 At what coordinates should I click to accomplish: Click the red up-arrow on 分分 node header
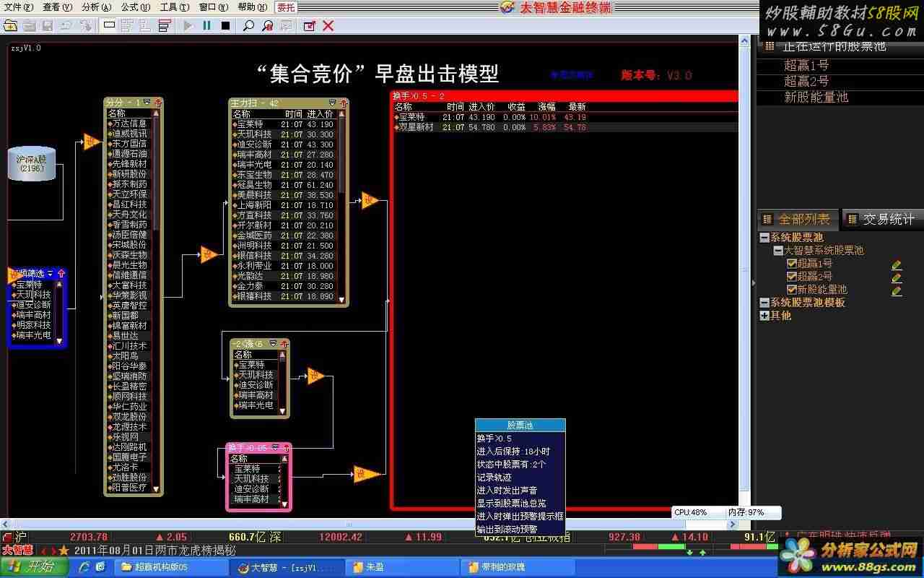(x=158, y=103)
